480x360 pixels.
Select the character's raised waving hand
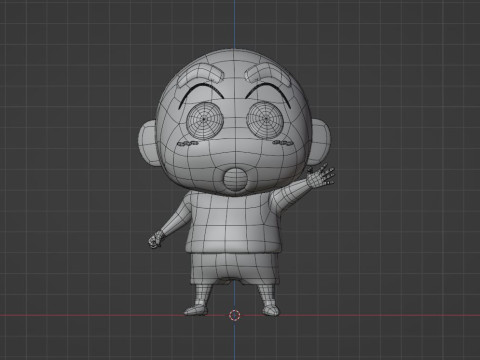tap(320, 177)
